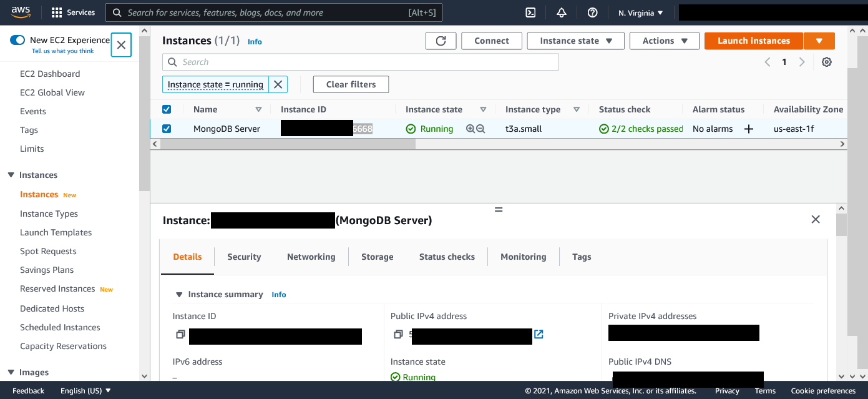Click the Feedback footer link
868x399 pixels.
click(x=29, y=391)
